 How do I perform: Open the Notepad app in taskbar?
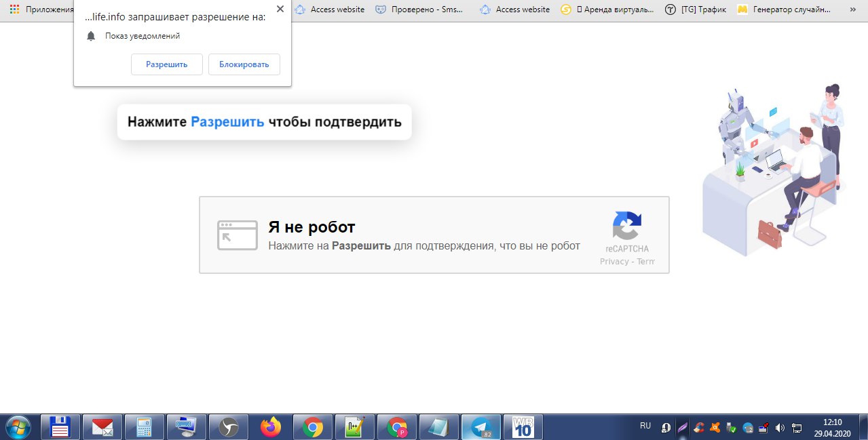pyautogui.click(x=439, y=428)
